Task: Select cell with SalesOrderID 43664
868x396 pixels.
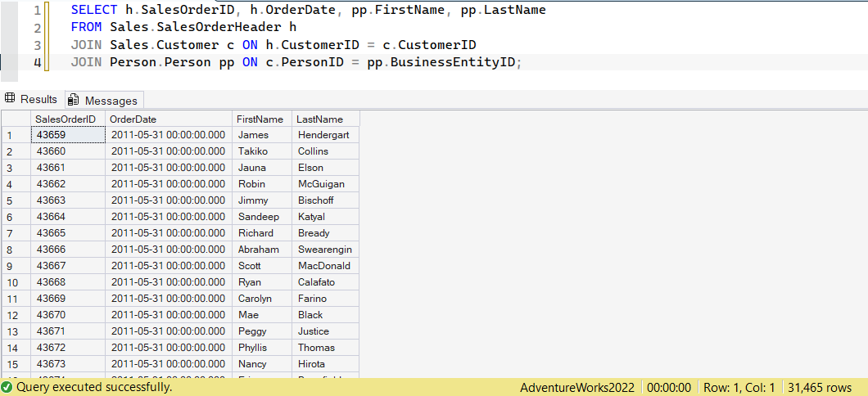Action: point(68,217)
